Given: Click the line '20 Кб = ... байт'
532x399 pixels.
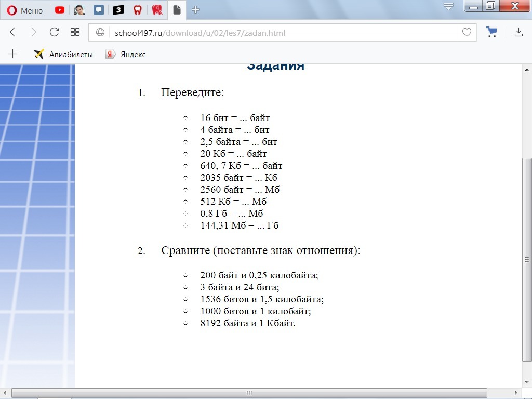Looking at the screenshot, I should tap(233, 154).
